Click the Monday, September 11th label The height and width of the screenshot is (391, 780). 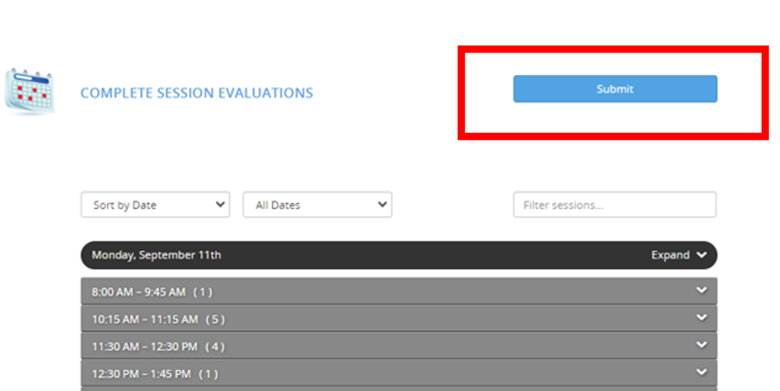click(156, 255)
